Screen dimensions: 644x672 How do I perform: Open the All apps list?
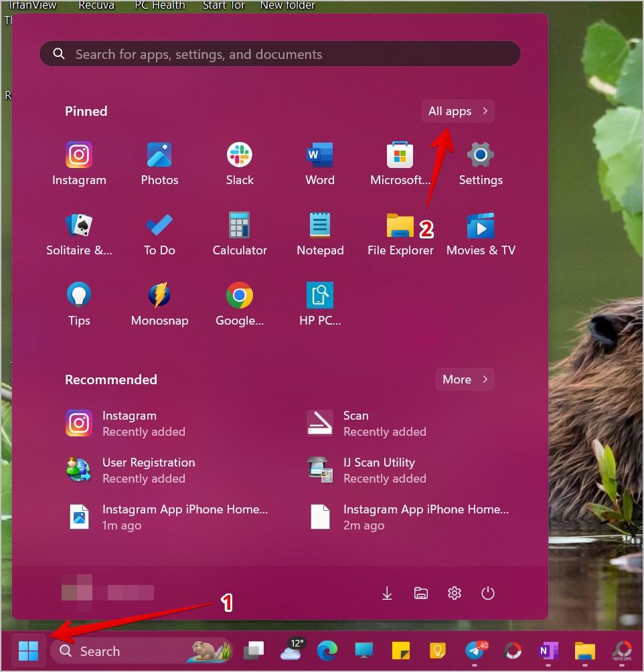(x=458, y=111)
